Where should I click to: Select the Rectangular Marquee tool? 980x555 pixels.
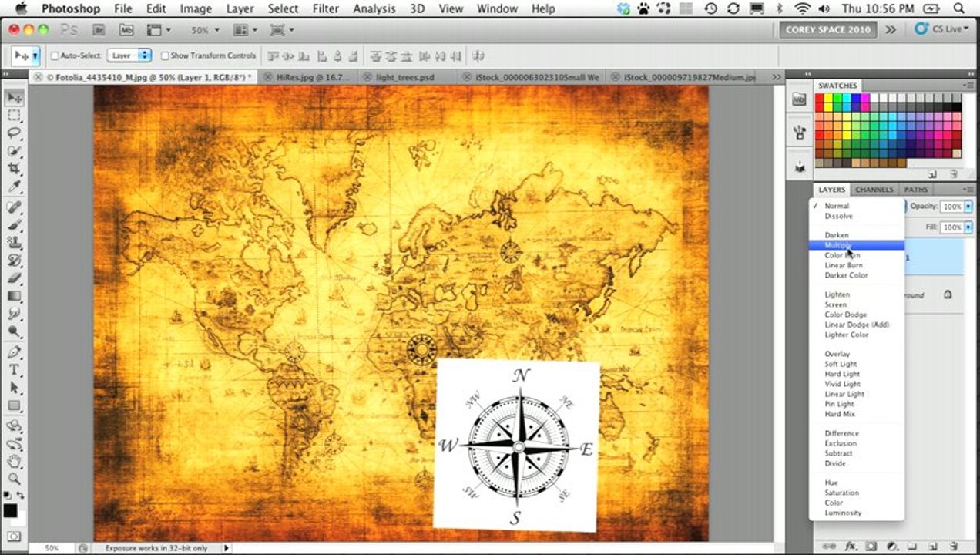[x=14, y=116]
